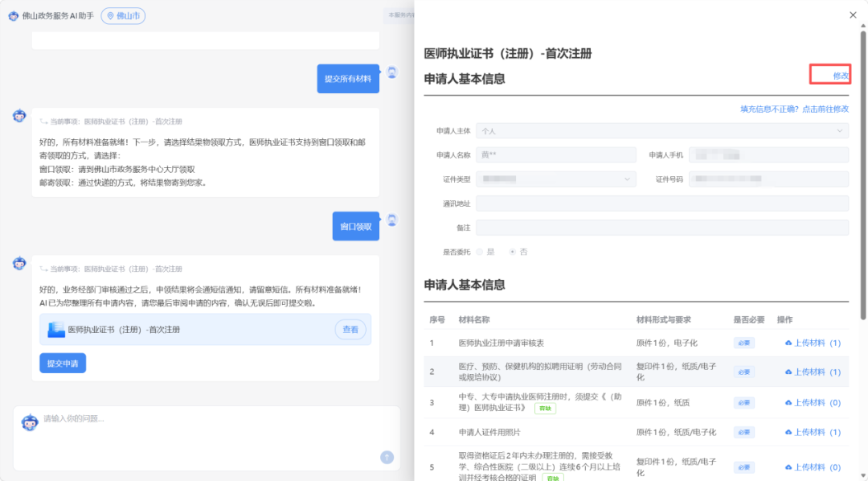This screenshot has width=868, height=481.
Task: Click the 提交申请 button
Action: (63, 363)
